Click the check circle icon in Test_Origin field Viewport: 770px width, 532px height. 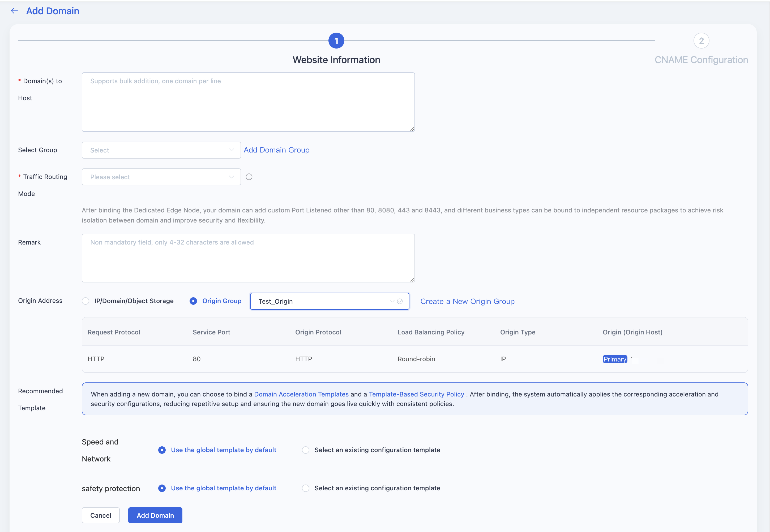[400, 301]
